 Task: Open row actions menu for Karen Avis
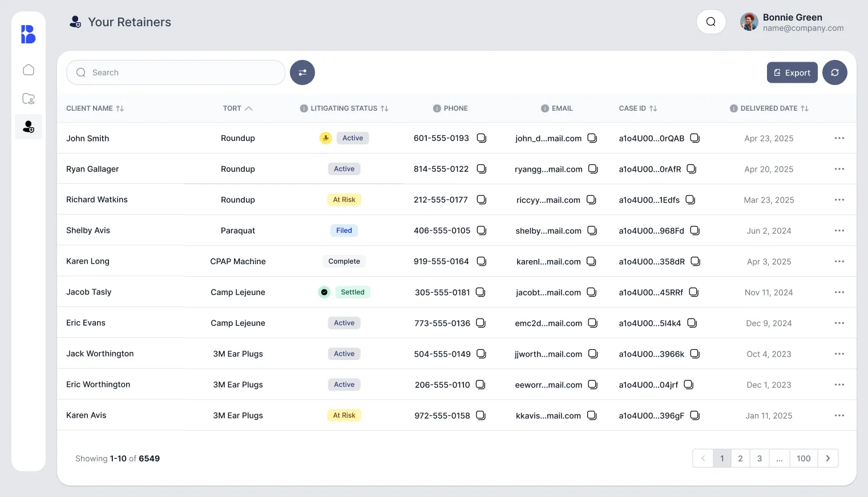[839, 415]
